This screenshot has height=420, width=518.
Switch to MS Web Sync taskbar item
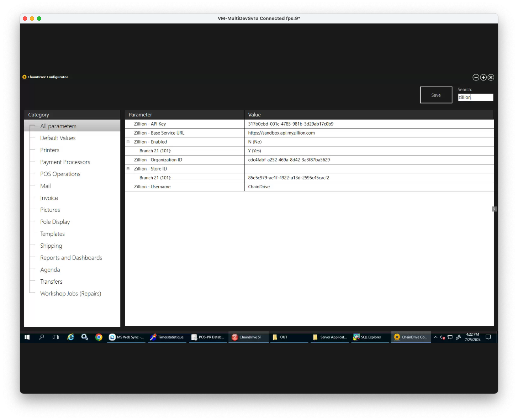[126, 337]
